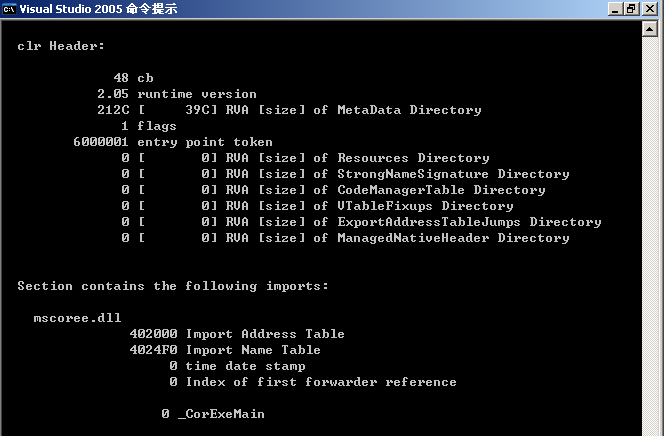Click 'Index of first forwarder reference' text
This screenshot has height=436, width=664.
[x=321, y=382]
